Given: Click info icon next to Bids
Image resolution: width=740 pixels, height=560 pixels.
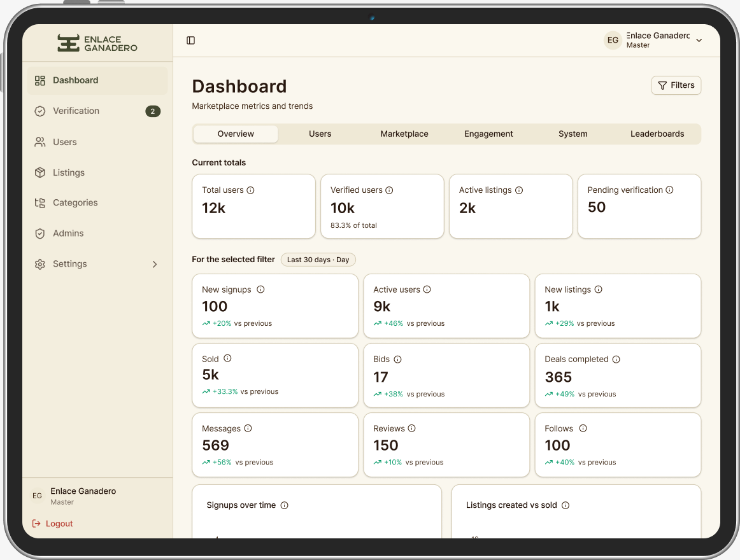Looking at the screenshot, I should tap(398, 360).
